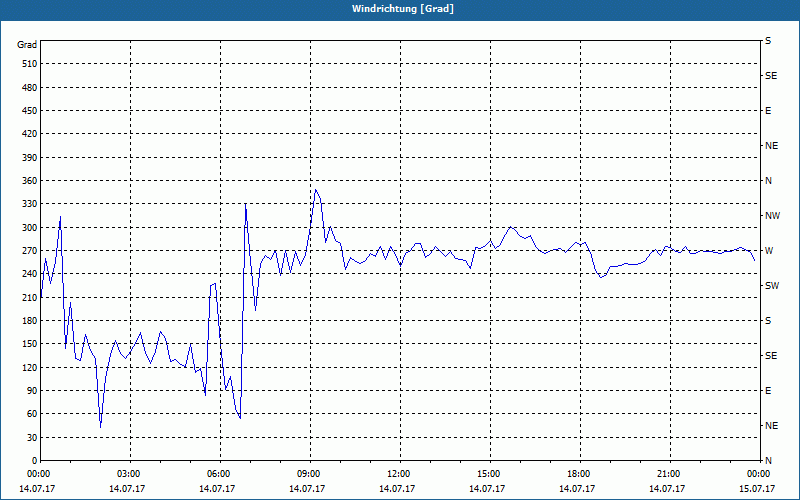Click the 300 y-axis value
The width and height of the screenshot is (800, 500).
point(30,228)
